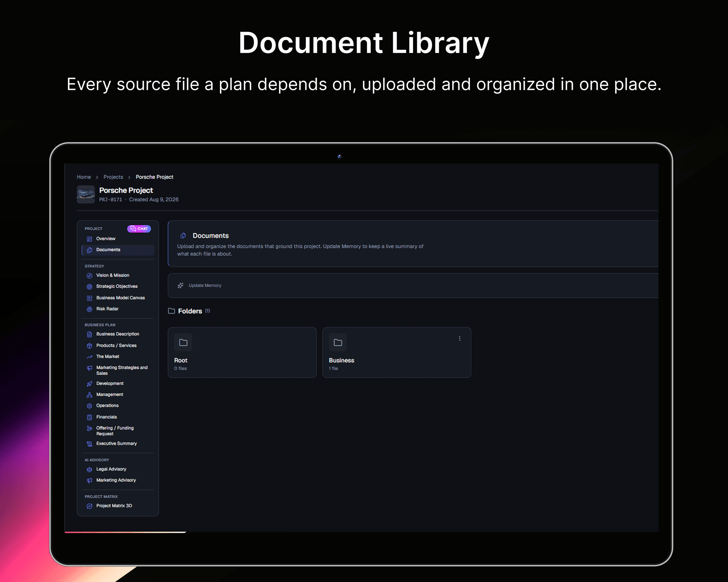Image resolution: width=728 pixels, height=582 pixels.
Task: Go to the Development section
Action: point(118,383)
